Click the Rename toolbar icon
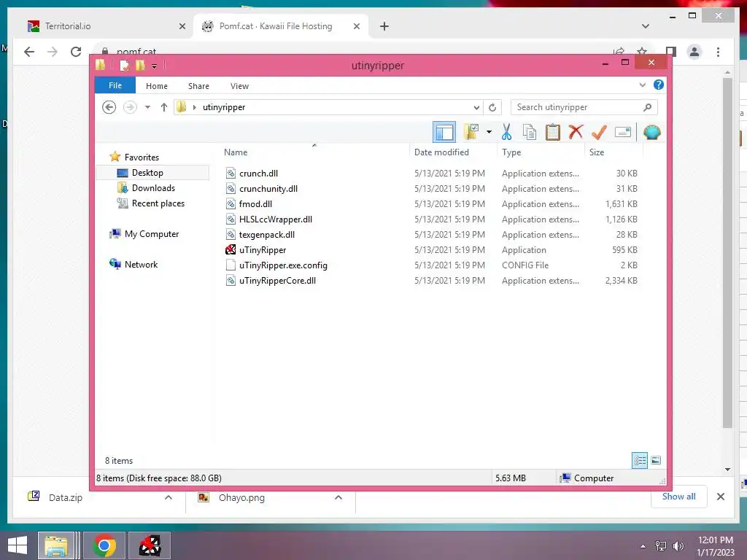747x560 pixels. click(x=623, y=132)
